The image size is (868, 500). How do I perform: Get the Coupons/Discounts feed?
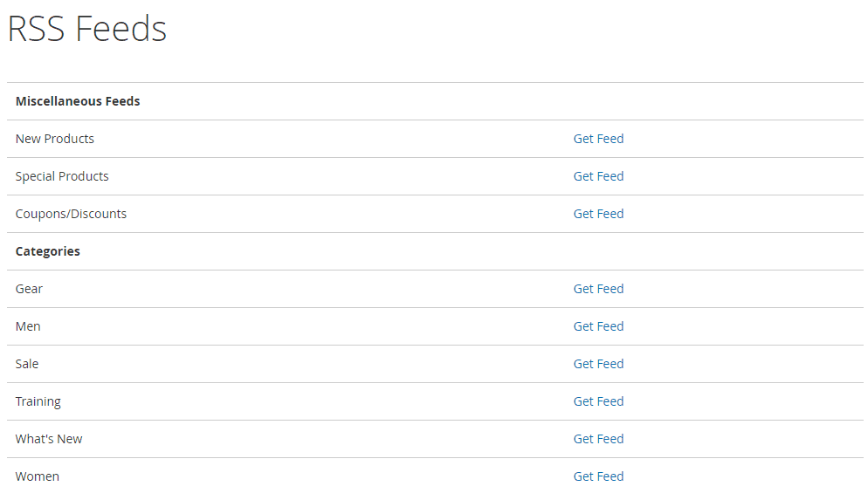click(x=598, y=214)
